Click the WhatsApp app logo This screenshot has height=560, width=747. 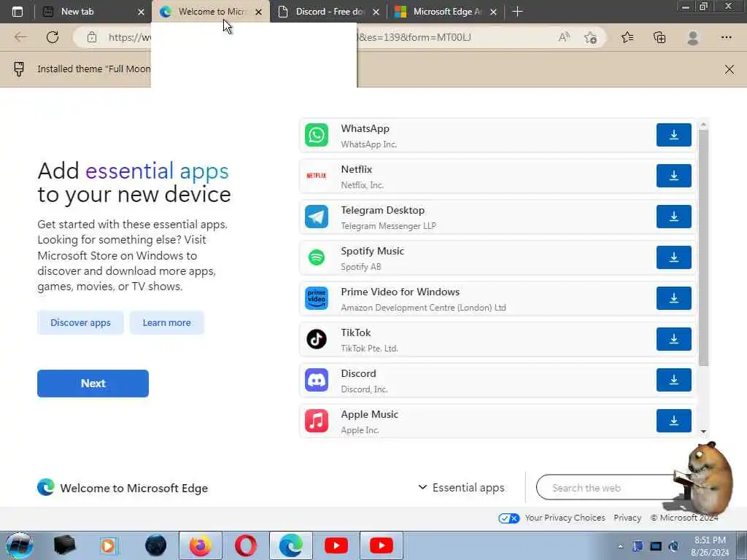[317, 135]
